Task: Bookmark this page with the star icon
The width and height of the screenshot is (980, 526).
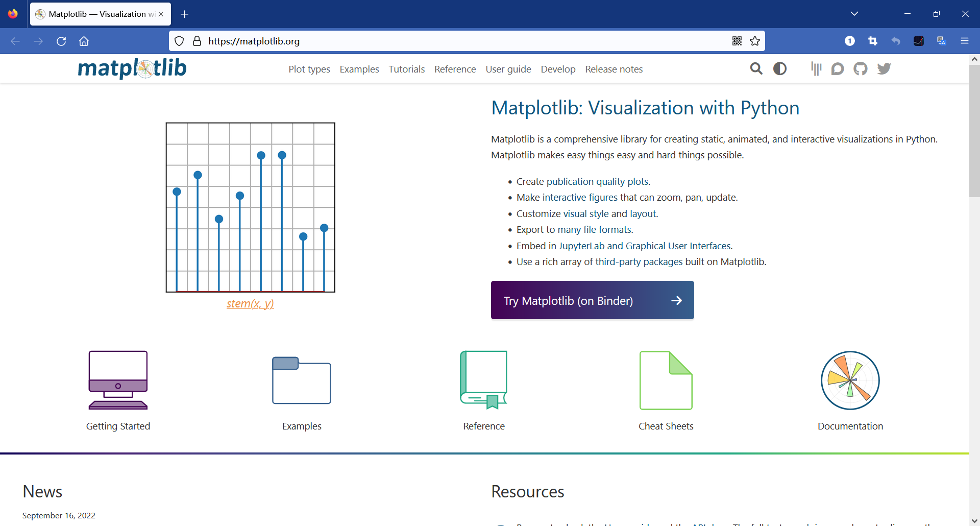Action: pyautogui.click(x=755, y=41)
